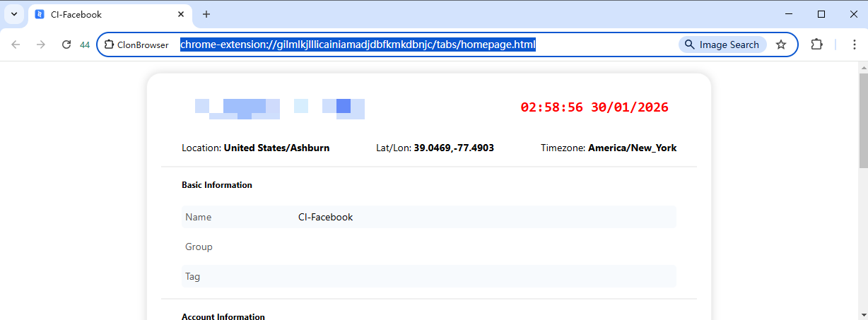Open the Extensions puzzle icon
Image resolution: width=868 pixels, height=320 pixels.
click(816, 45)
